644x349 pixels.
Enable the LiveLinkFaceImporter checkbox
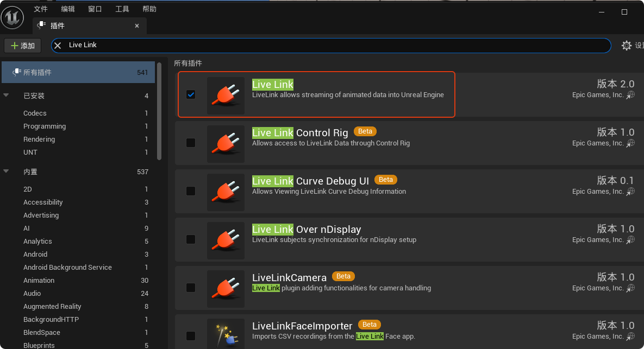click(191, 337)
